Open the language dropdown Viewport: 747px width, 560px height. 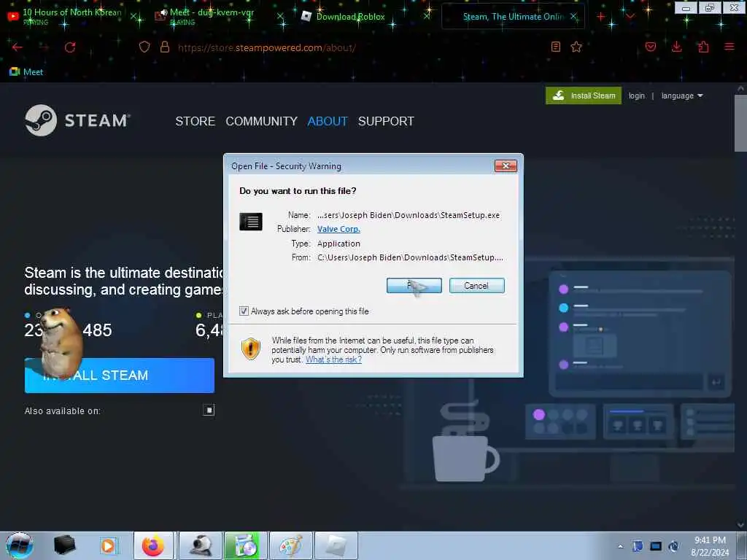[x=682, y=96]
